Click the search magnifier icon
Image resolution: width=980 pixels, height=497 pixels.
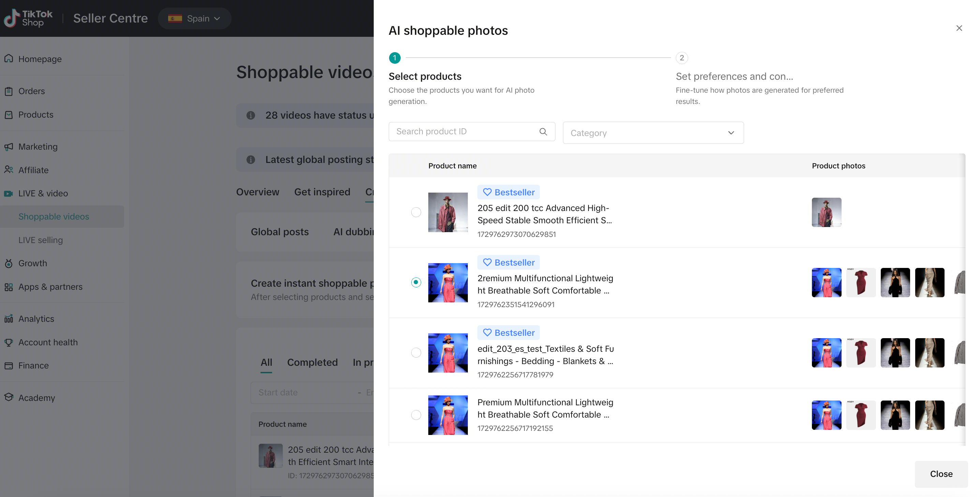tap(543, 132)
